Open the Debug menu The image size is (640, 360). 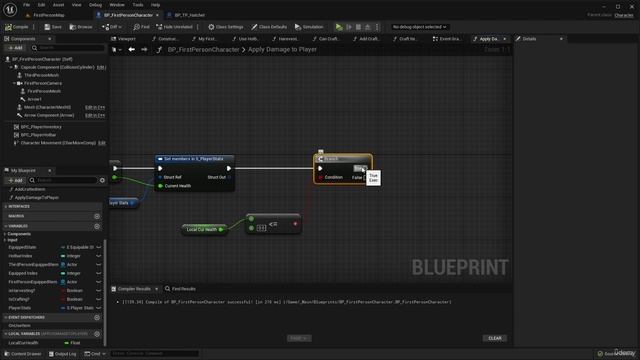coord(95,5)
